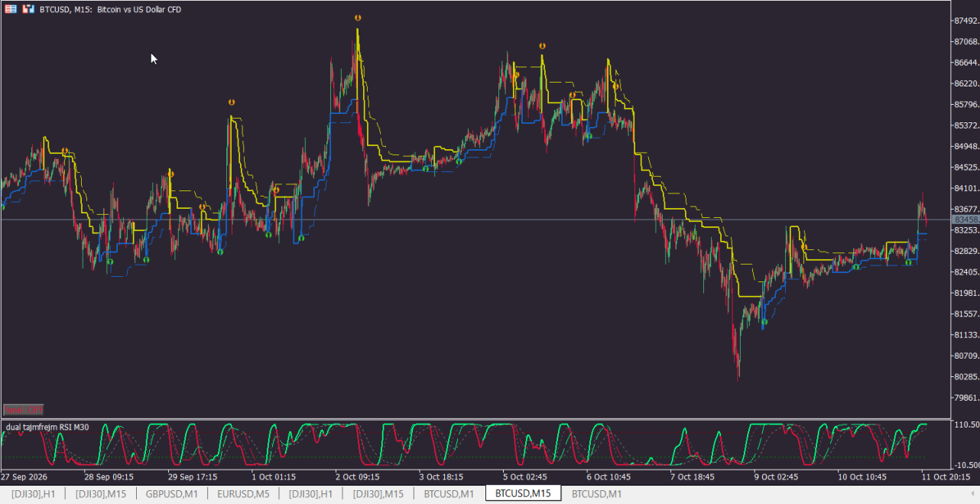Image resolution: width=980 pixels, height=504 pixels.
Task: Toggle the red 'Panel: OFF' button
Action: tap(23, 410)
